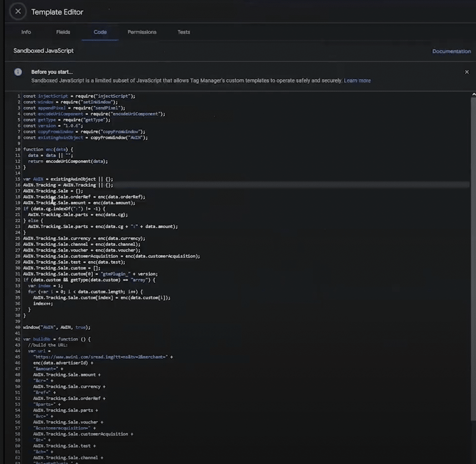Click line 31 with "gtmPlugin_" + version
476x464 pixels.
tap(90, 274)
